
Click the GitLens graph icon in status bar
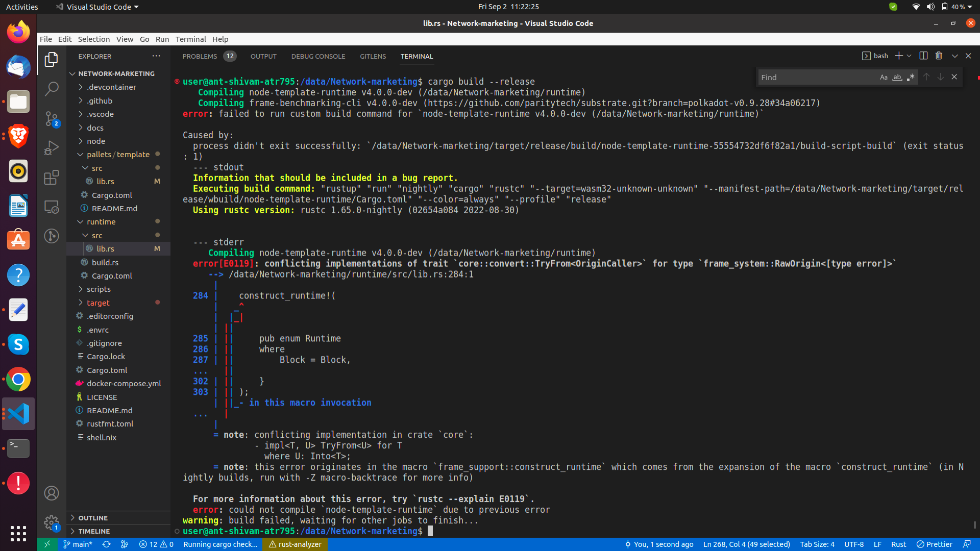tap(124, 544)
